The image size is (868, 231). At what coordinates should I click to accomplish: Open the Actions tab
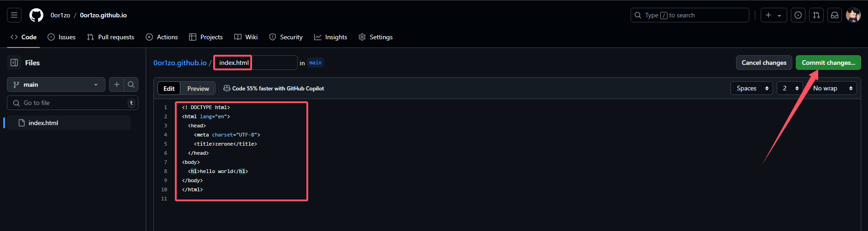click(162, 37)
